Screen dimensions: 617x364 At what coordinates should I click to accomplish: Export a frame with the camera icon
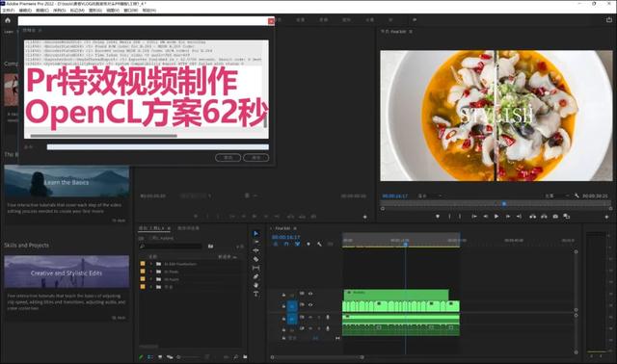coord(555,217)
